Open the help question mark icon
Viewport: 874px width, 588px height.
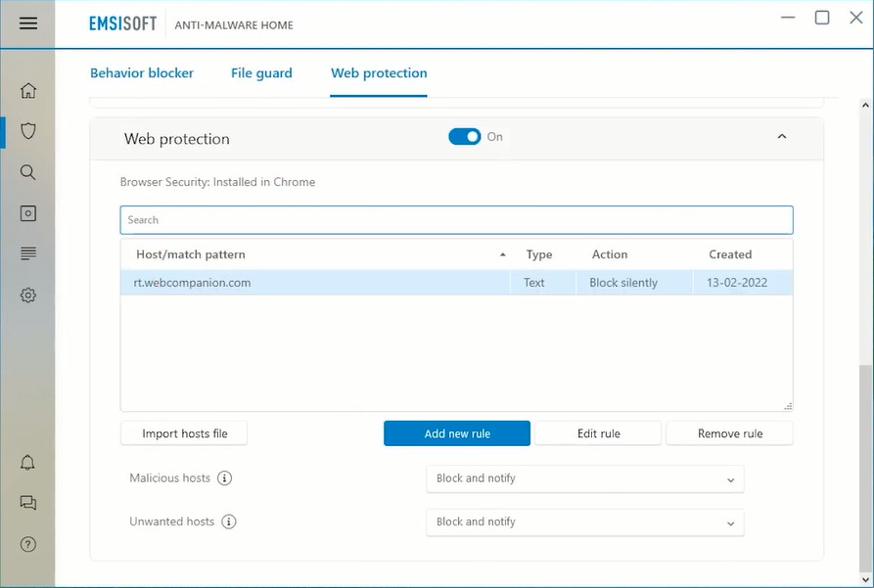tap(27, 544)
